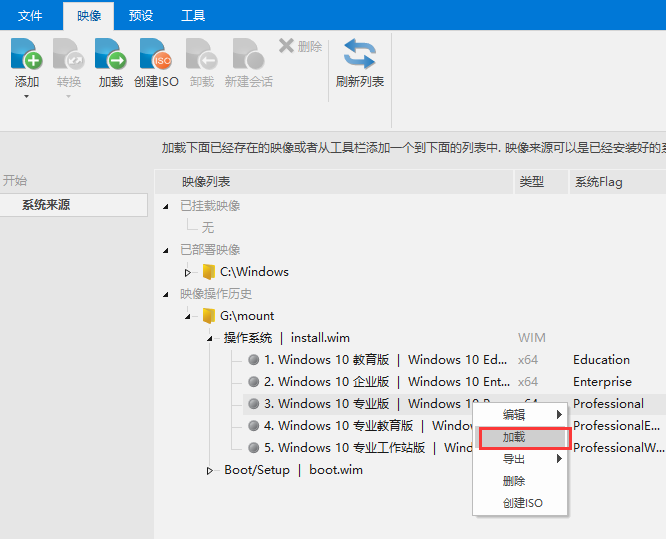Select 系统来源 in the left sidebar
This screenshot has height=539, width=666.
tap(73, 205)
